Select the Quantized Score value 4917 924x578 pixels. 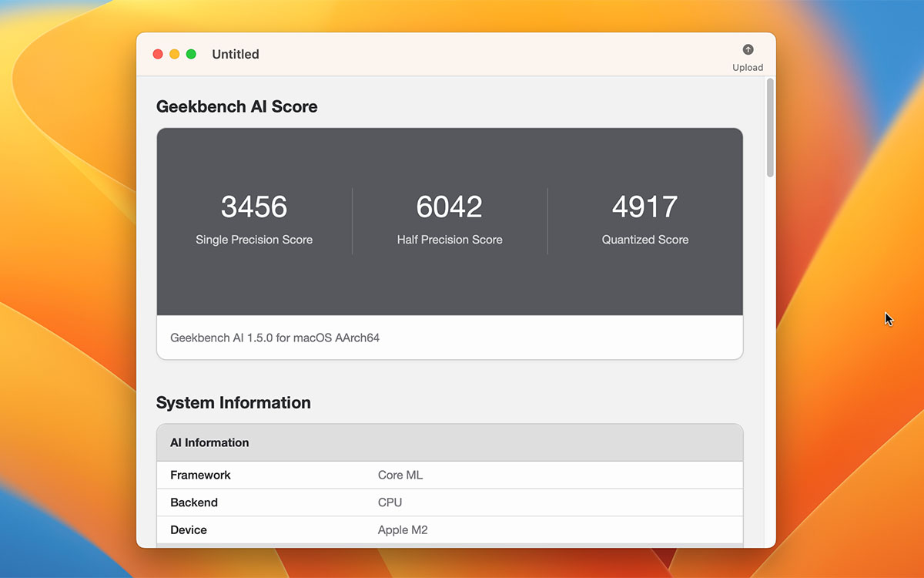point(645,207)
